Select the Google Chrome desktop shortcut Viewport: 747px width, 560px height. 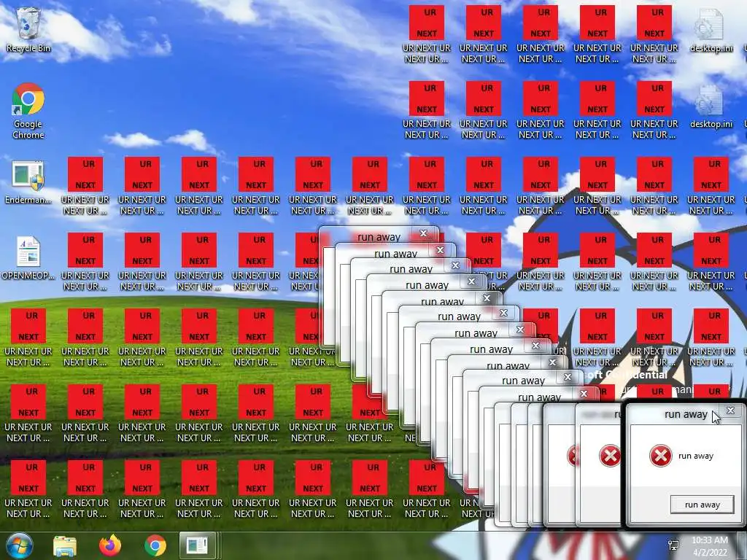pos(28,111)
